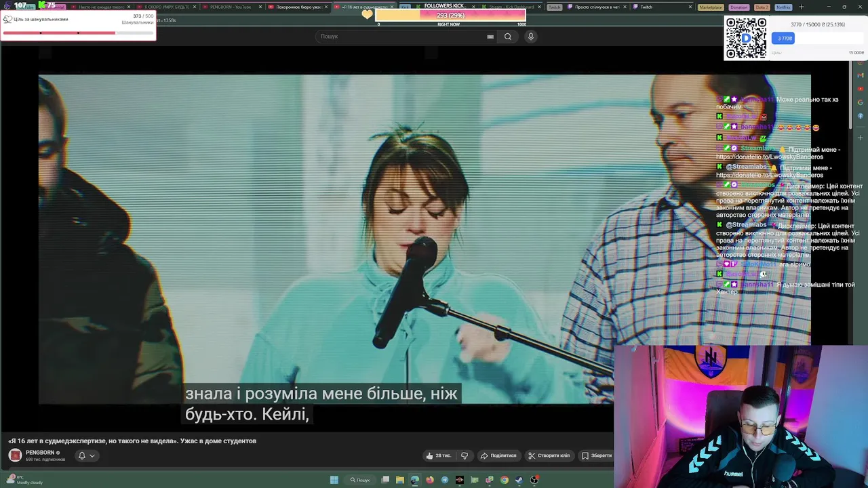The height and width of the screenshot is (488, 868).
Task: Switch to 'PENGBORN - YouTube' tab
Action: (231, 7)
